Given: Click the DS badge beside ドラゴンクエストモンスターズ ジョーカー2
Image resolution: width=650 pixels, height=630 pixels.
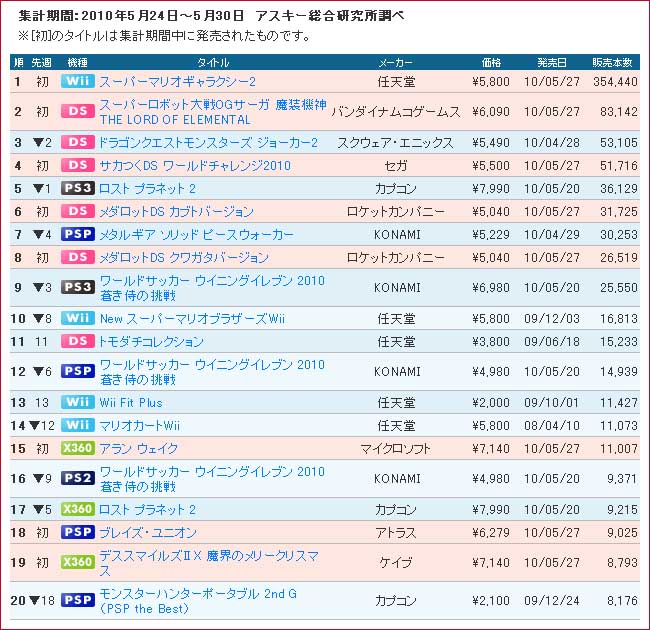Looking at the screenshot, I should tap(78, 142).
